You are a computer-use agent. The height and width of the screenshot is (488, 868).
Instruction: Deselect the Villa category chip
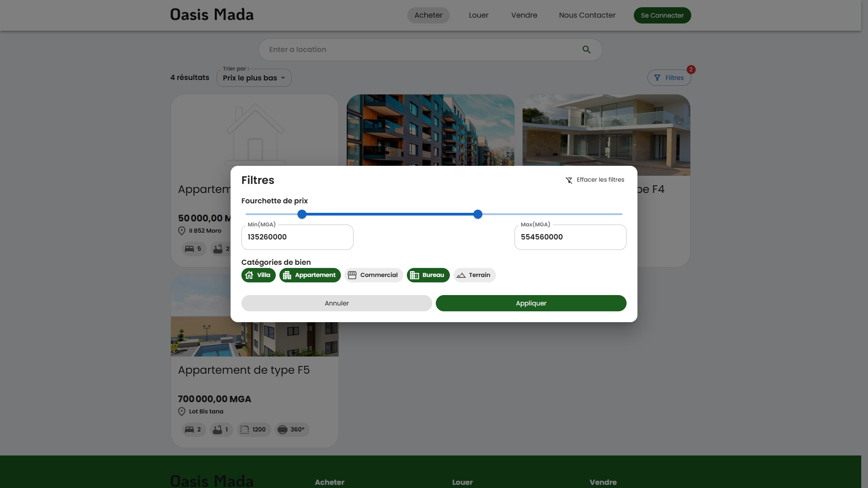[x=258, y=275]
